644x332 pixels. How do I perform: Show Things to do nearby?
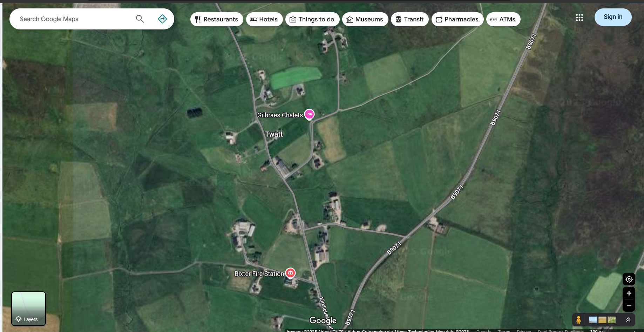[312, 19]
